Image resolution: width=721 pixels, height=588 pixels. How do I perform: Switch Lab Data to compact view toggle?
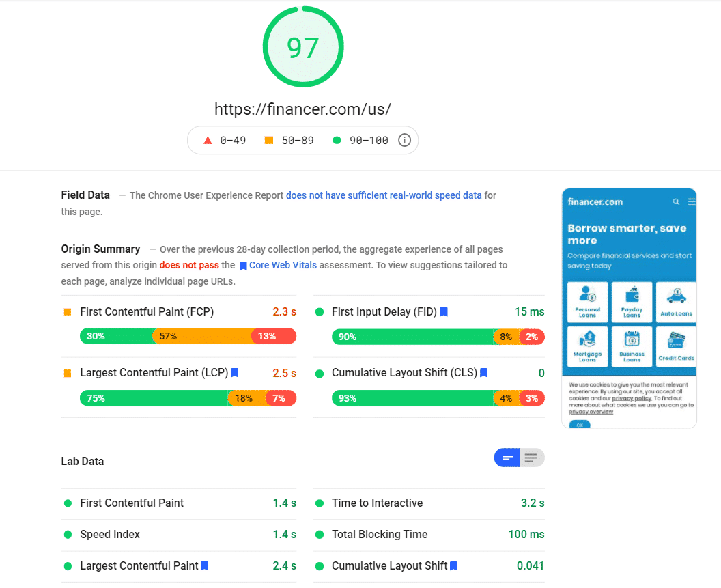tap(507, 458)
